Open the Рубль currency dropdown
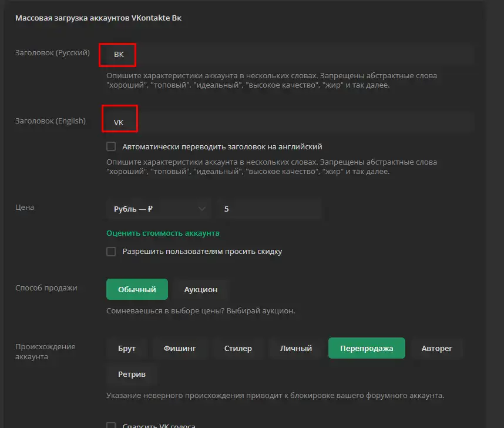504x428 pixels. pos(159,209)
